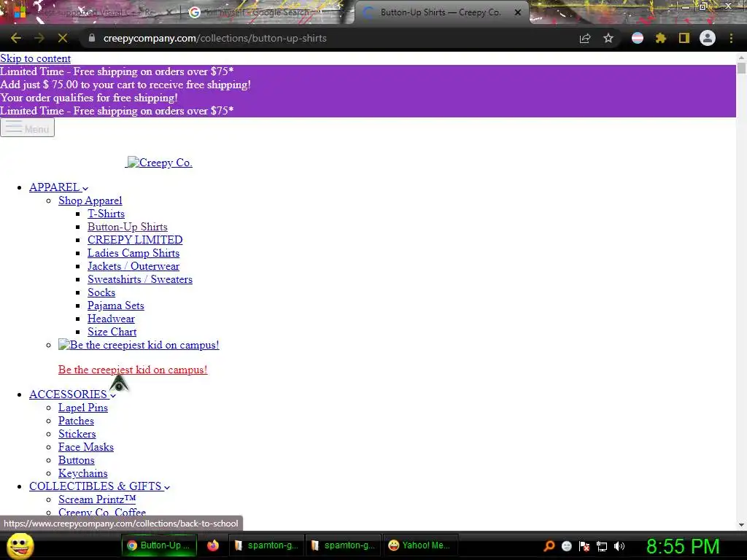Image resolution: width=747 pixels, height=560 pixels.
Task: Expand the APPAREL menu
Action: pyautogui.click(x=58, y=187)
